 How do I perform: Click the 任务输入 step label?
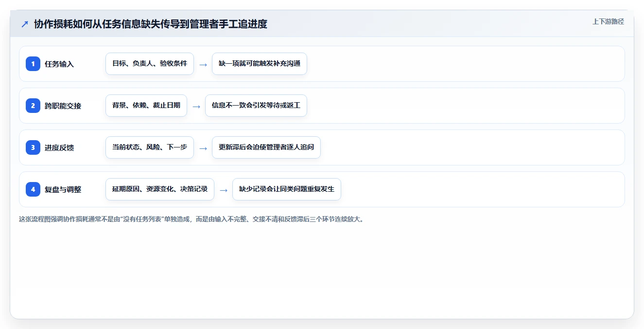click(x=59, y=64)
